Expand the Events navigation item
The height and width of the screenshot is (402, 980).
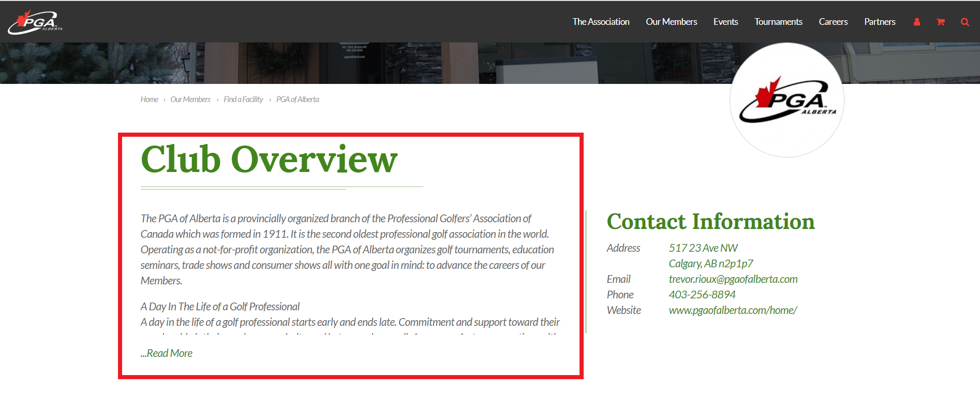click(x=725, y=22)
